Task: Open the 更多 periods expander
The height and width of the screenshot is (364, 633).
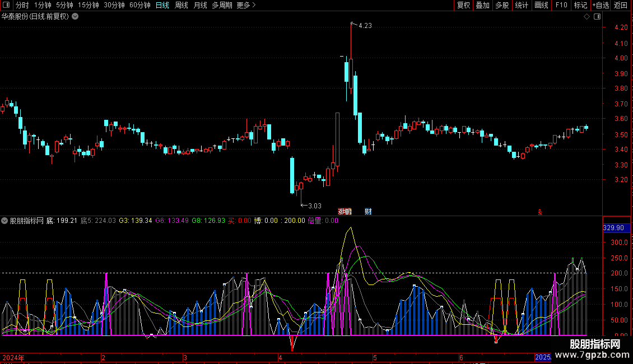Action: pyautogui.click(x=246, y=5)
